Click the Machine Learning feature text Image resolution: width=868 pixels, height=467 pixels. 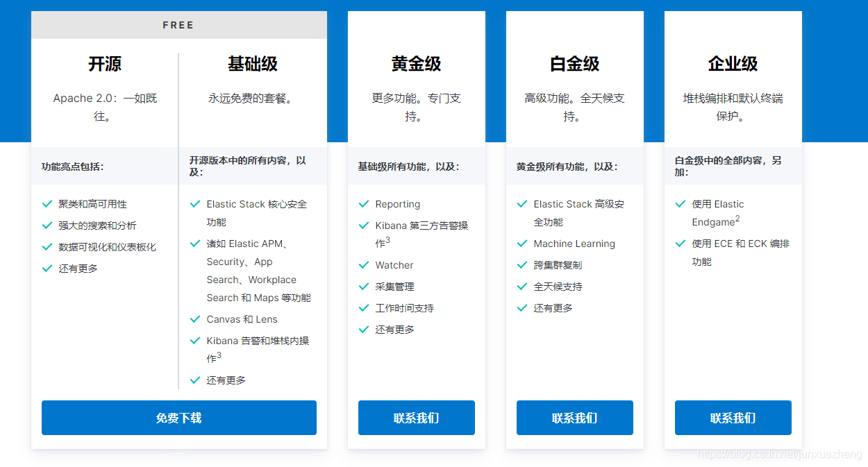coord(574,244)
